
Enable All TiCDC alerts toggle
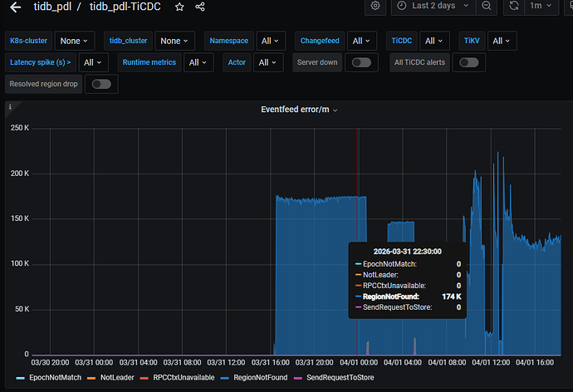(470, 62)
